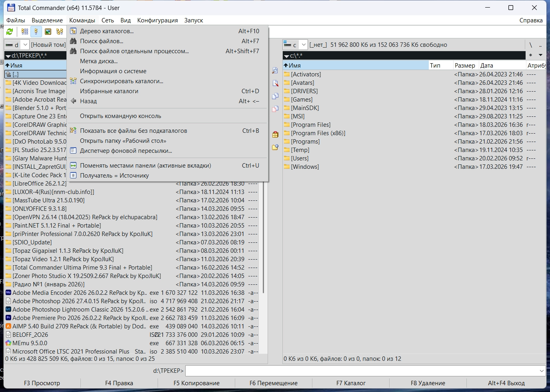The image size is (550, 392).
Task: Click the F7 Каталог button
Action: pos(351,383)
